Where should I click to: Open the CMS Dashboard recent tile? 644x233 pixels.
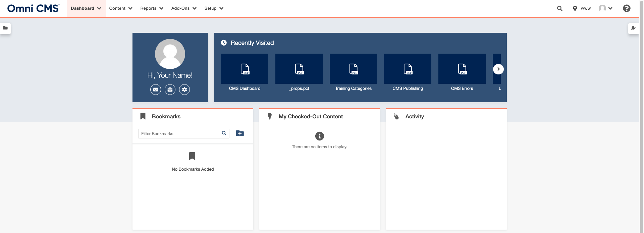coord(245,69)
